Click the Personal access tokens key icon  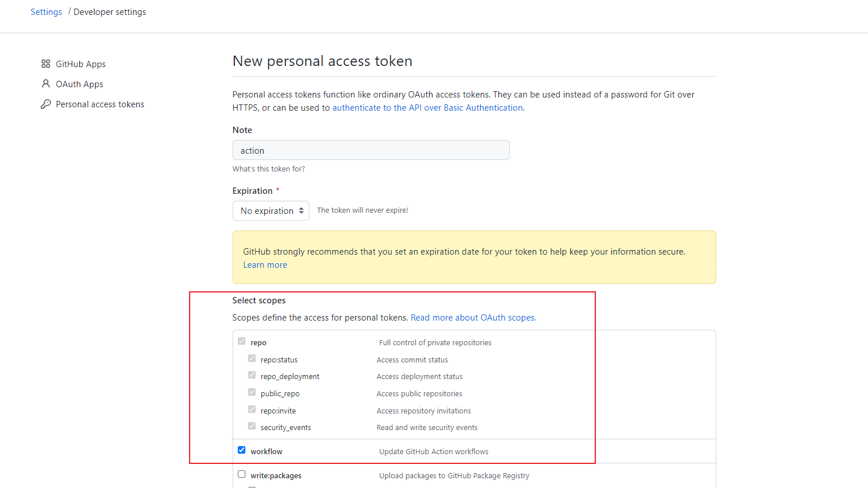click(x=46, y=104)
